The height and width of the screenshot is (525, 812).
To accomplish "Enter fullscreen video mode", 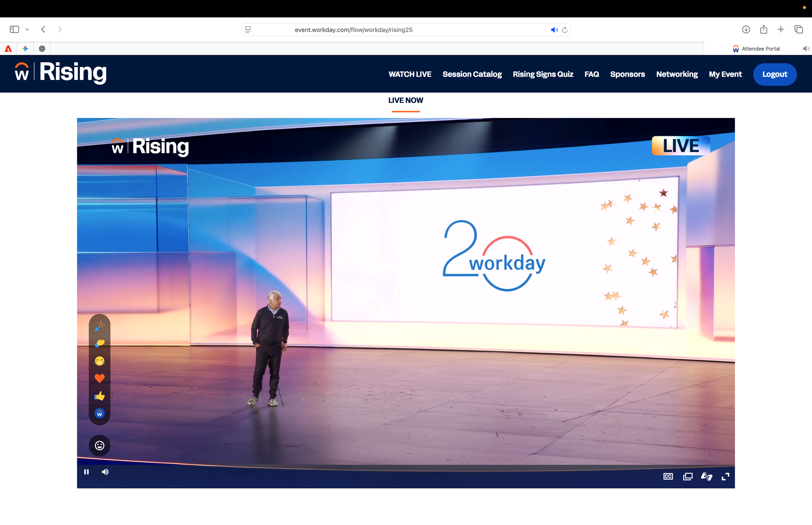I will 726,476.
